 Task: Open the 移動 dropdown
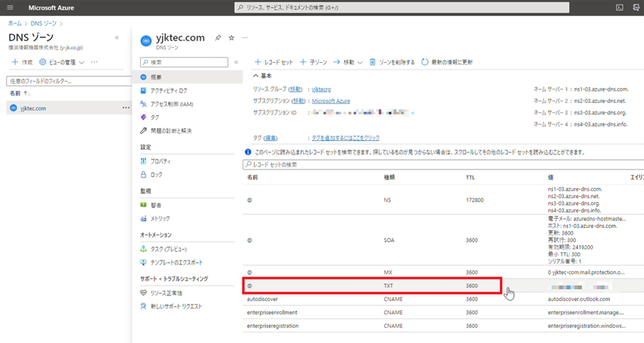coord(348,62)
